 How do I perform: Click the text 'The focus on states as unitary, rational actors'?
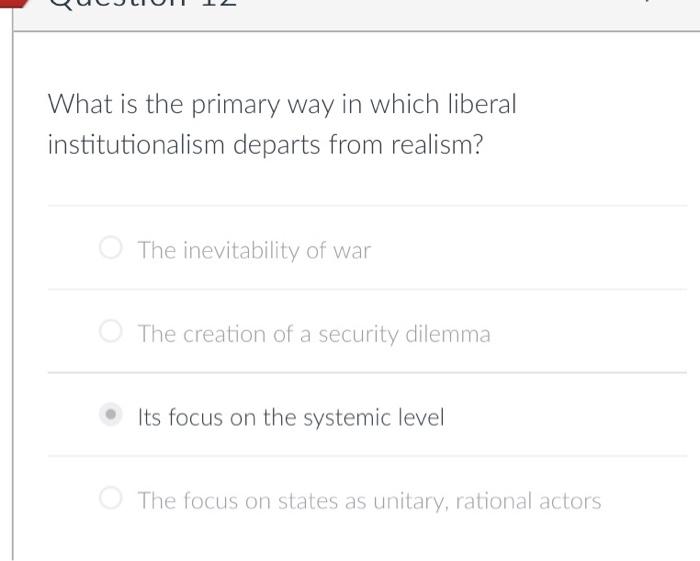(x=369, y=501)
